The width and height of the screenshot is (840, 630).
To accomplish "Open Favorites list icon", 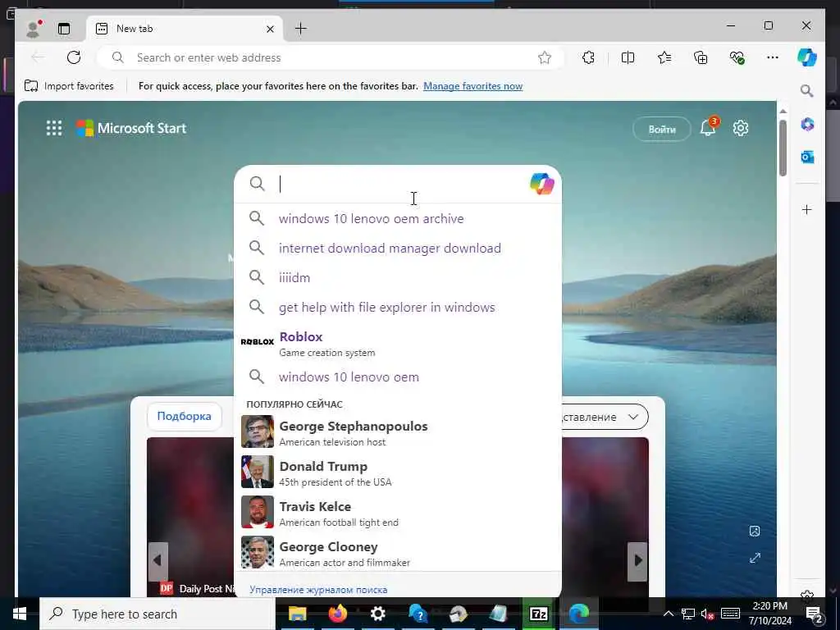I will click(664, 57).
